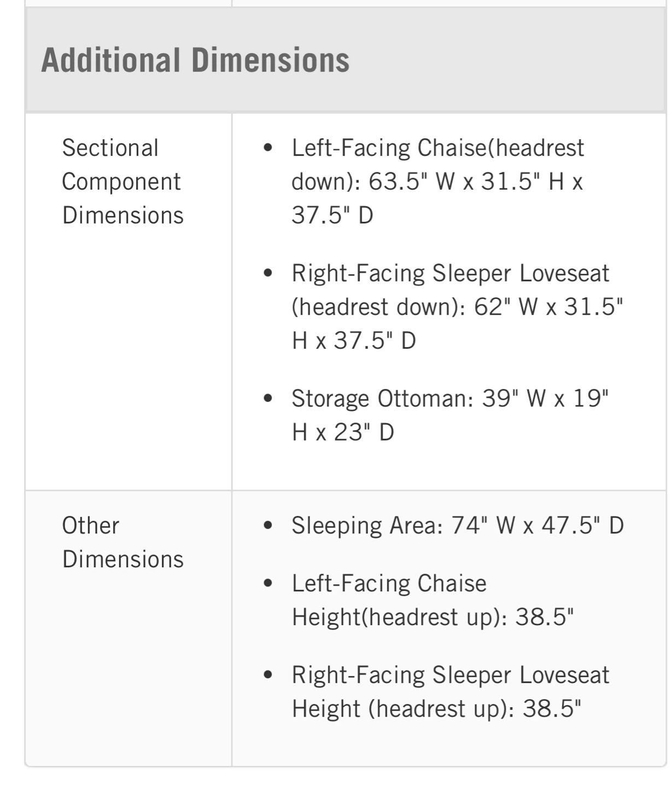Click the 37.5" D chaise depth value
This screenshot has height=787, width=672.
click(332, 215)
